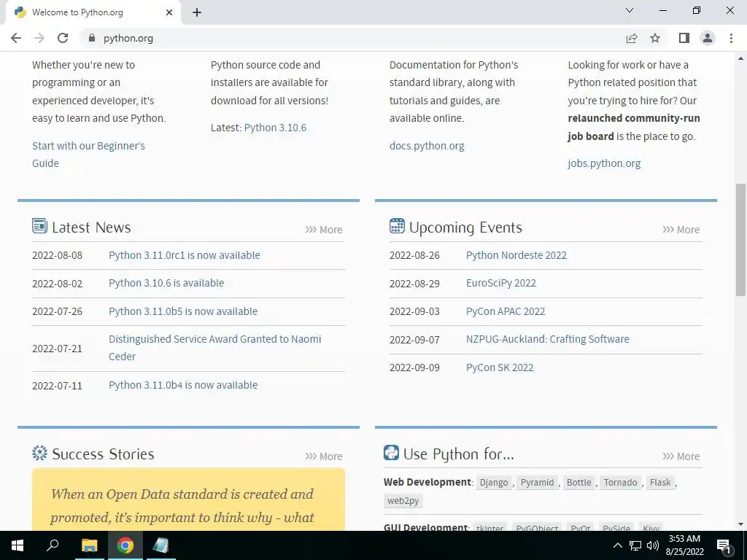Show hidden tray icons chevron
The image size is (747, 560).
click(x=617, y=545)
